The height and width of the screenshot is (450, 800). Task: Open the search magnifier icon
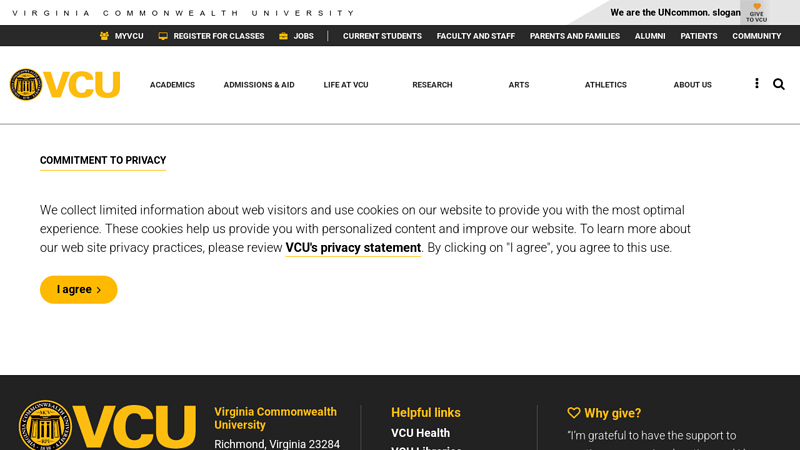pos(779,84)
